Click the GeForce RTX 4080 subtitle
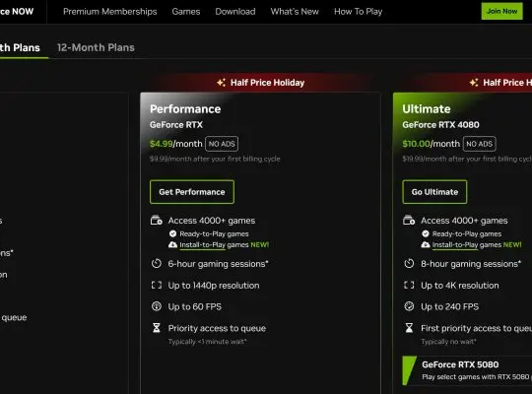The height and width of the screenshot is (394, 532). (x=440, y=125)
